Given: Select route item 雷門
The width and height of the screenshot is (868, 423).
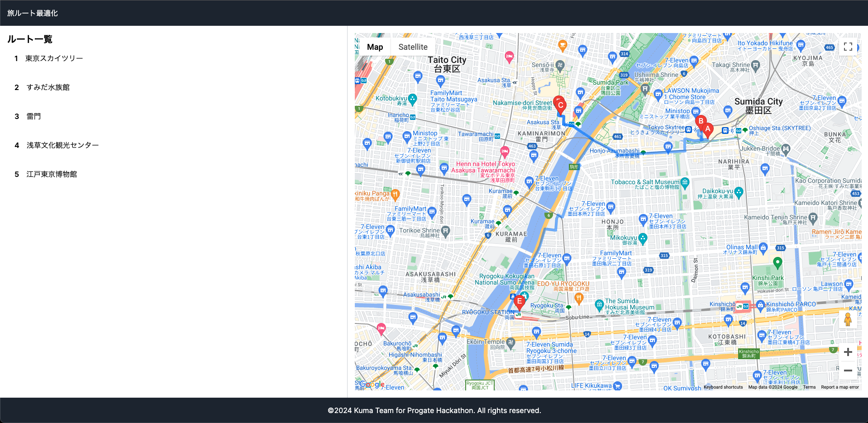Looking at the screenshot, I should tap(33, 116).
